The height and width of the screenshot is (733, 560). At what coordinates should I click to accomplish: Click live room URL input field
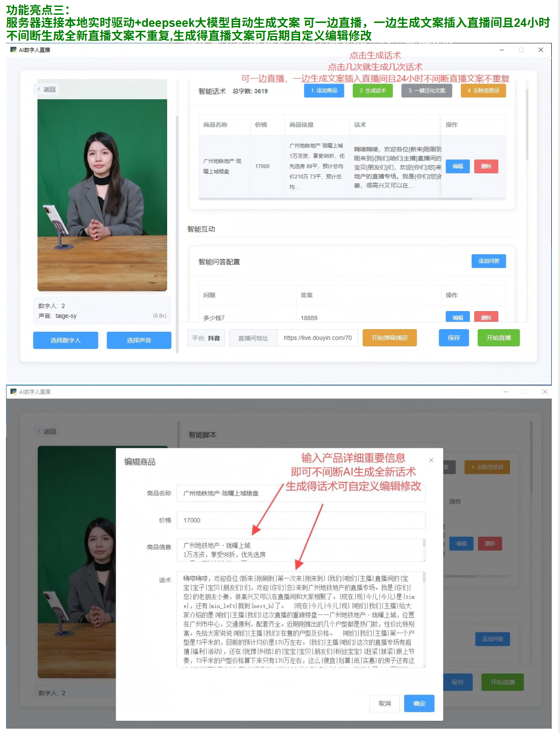point(317,338)
